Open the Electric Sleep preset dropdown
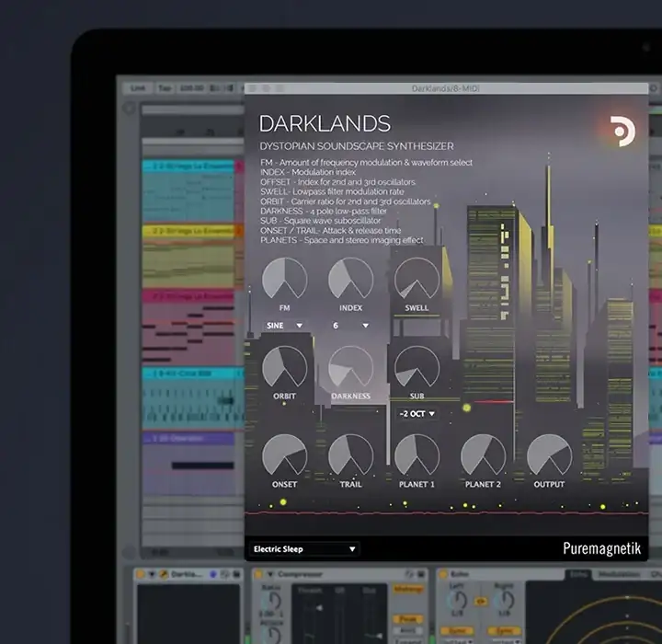The width and height of the screenshot is (662, 644). tap(304, 549)
